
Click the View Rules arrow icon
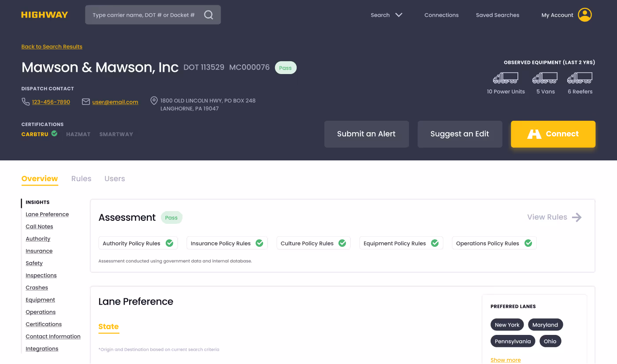pyautogui.click(x=577, y=217)
